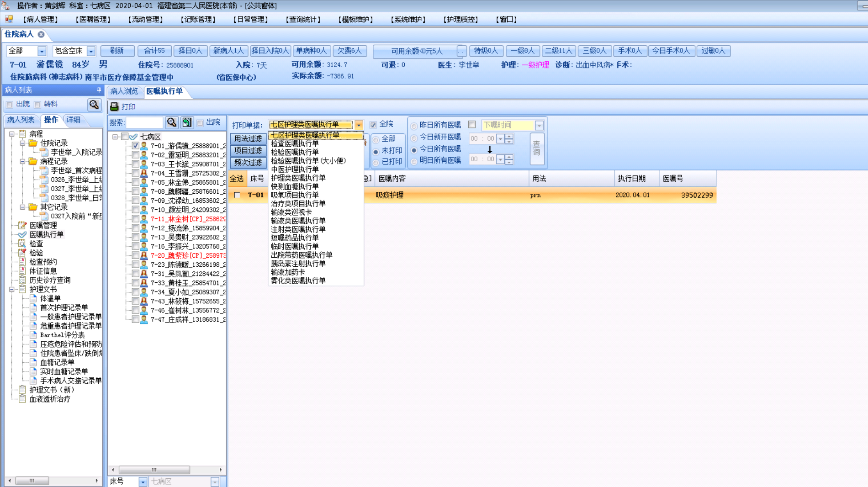Select the 已打印 radio button

(x=376, y=162)
